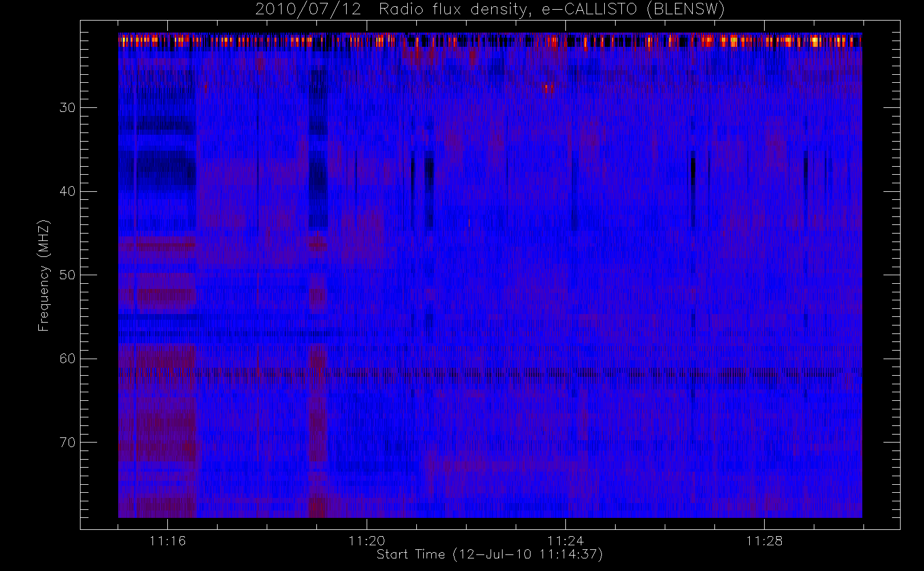Image resolution: width=924 pixels, height=571 pixels.
Task: Select the 40 MHz frequency tick label
Action: pyautogui.click(x=67, y=191)
